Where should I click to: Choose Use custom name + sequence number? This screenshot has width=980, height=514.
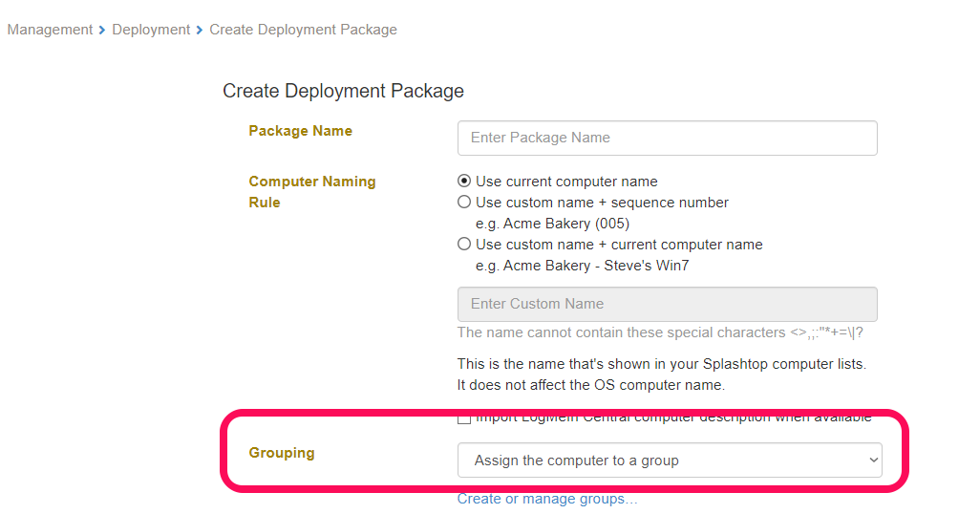(464, 203)
